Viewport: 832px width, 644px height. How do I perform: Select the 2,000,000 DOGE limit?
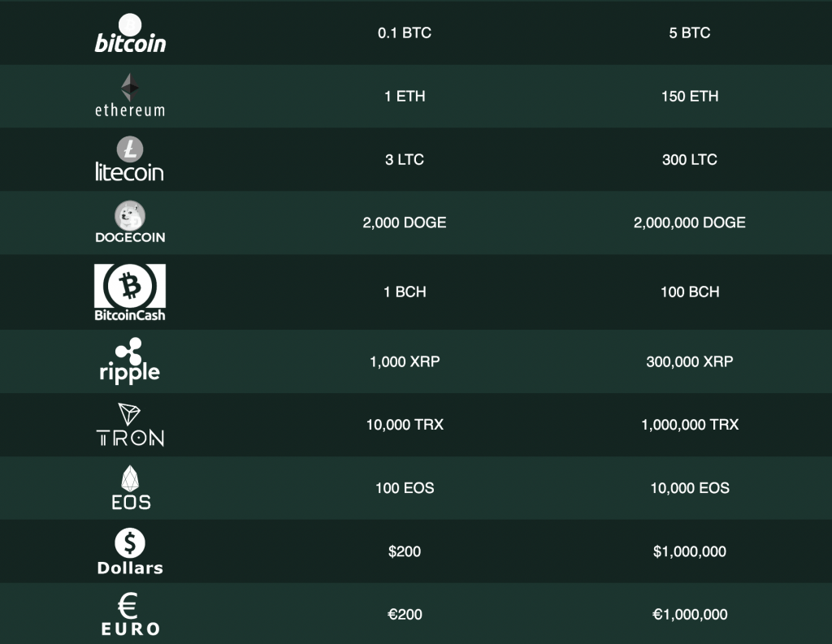[x=690, y=223]
